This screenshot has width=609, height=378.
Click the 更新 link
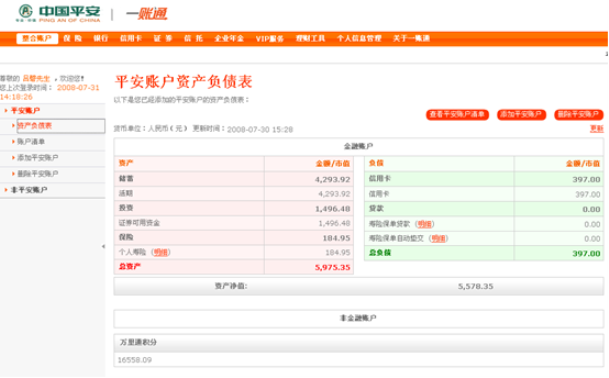pos(597,129)
